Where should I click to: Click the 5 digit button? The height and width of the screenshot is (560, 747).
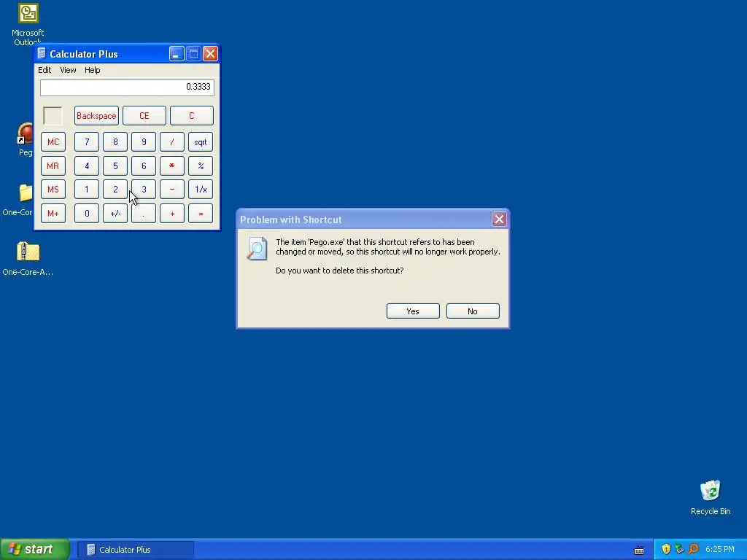pos(115,166)
